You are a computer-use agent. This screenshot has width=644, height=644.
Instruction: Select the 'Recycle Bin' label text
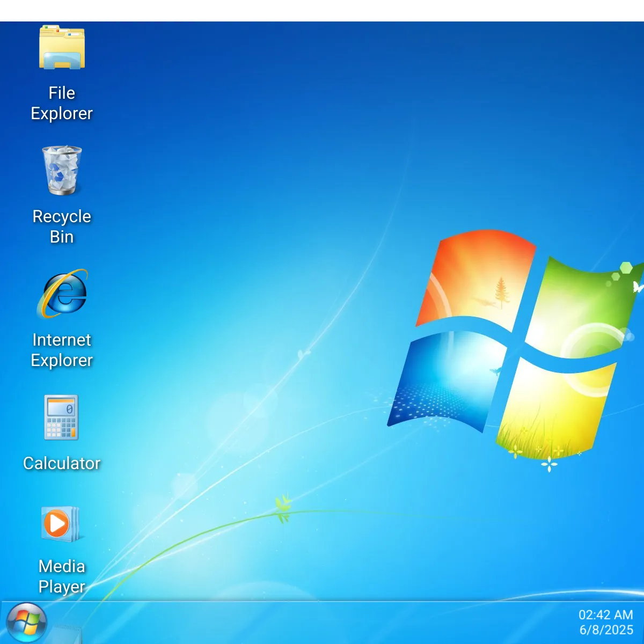click(x=61, y=226)
